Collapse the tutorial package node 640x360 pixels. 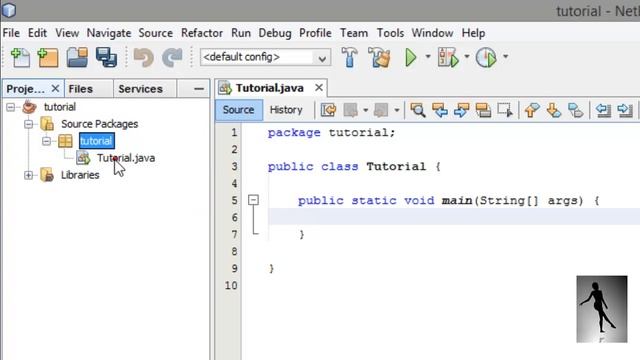(x=47, y=141)
